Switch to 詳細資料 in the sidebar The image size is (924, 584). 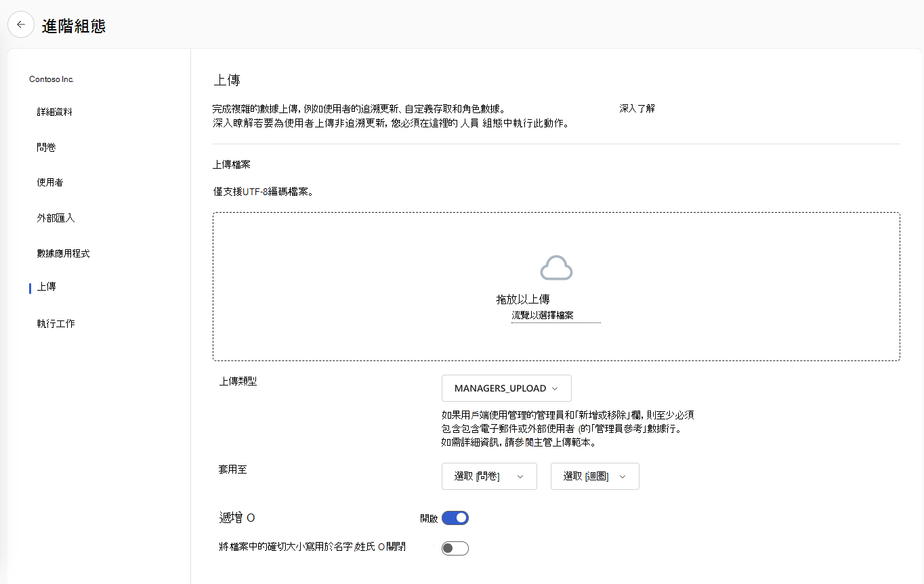55,112
